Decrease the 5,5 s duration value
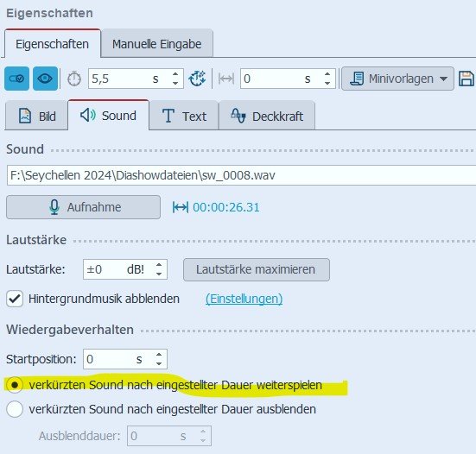Image resolution: width=476 pixels, height=454 pixels. click(x=175, y=84)
